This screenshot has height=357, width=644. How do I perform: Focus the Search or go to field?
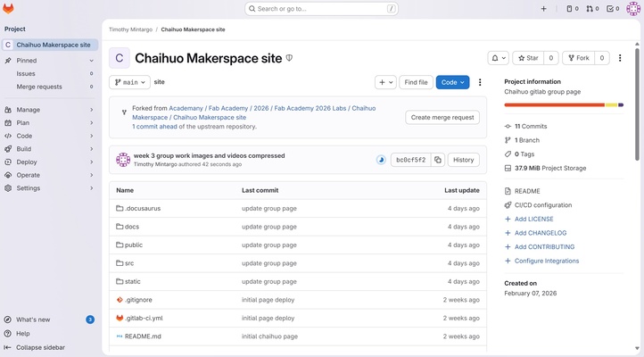click(321, 9)
